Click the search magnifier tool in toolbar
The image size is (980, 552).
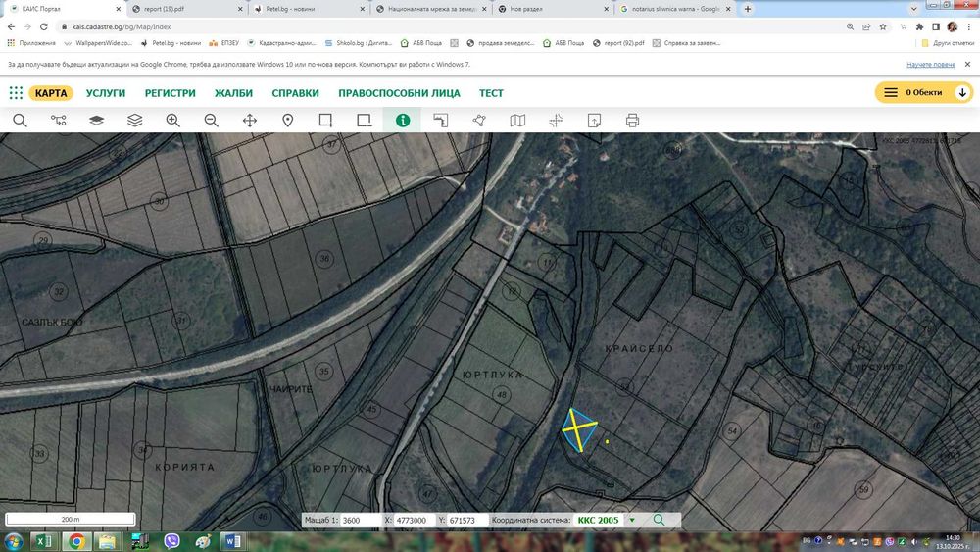tap(20, 121)
